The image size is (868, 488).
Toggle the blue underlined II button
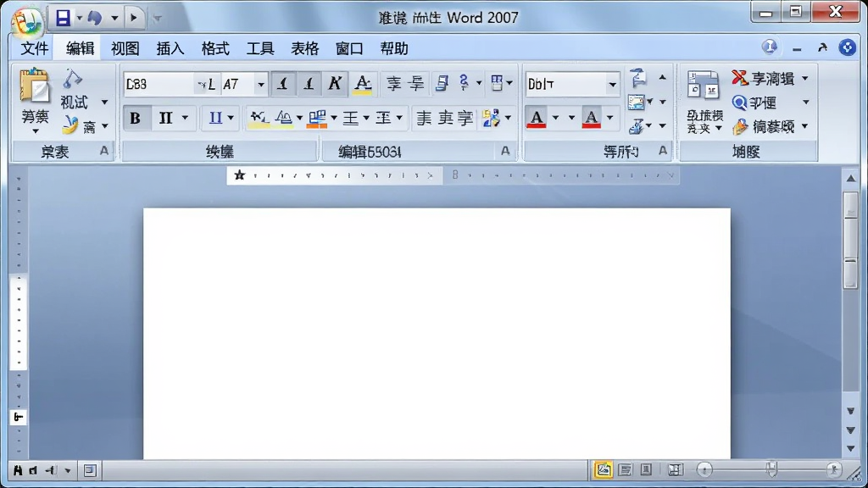tap(215, 118)
